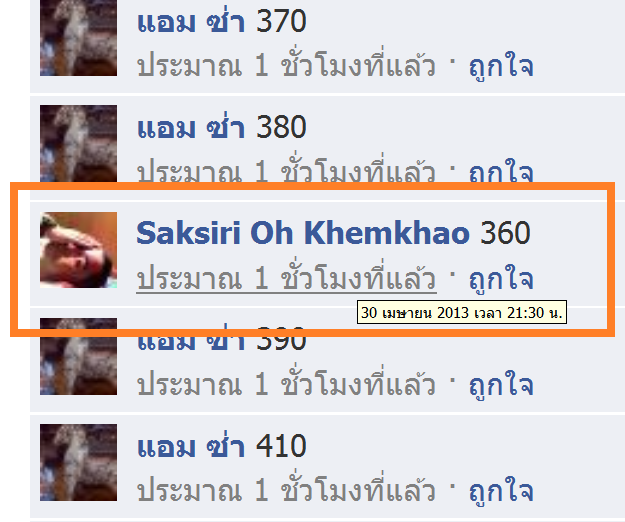Screen dimensions: 625x522
Task: Open profile picture beside the 370 comment
Action: pyautogui.click(x=79, y=38)
